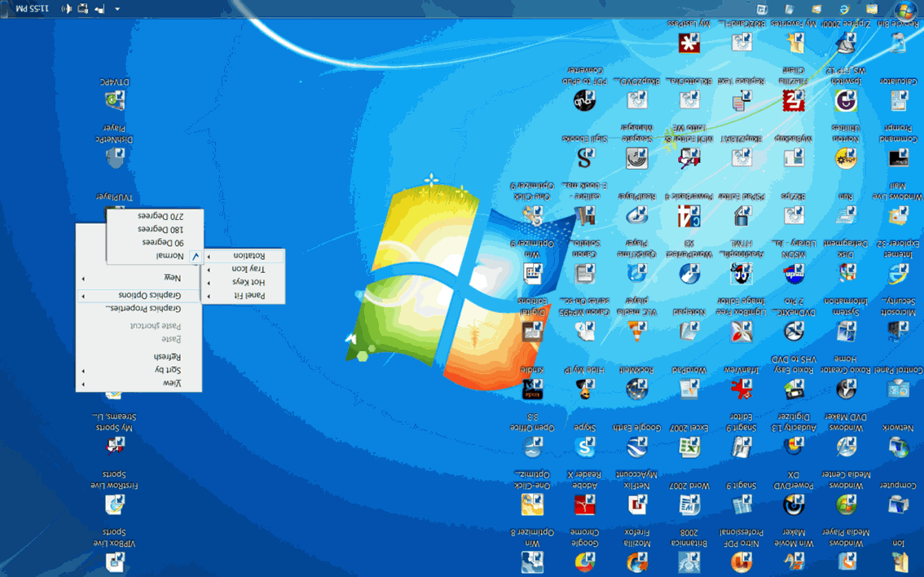Screen dimensions: 924x577
Task: Launch the Nitro PDF Professional shortcut
Action: [741, 562]
